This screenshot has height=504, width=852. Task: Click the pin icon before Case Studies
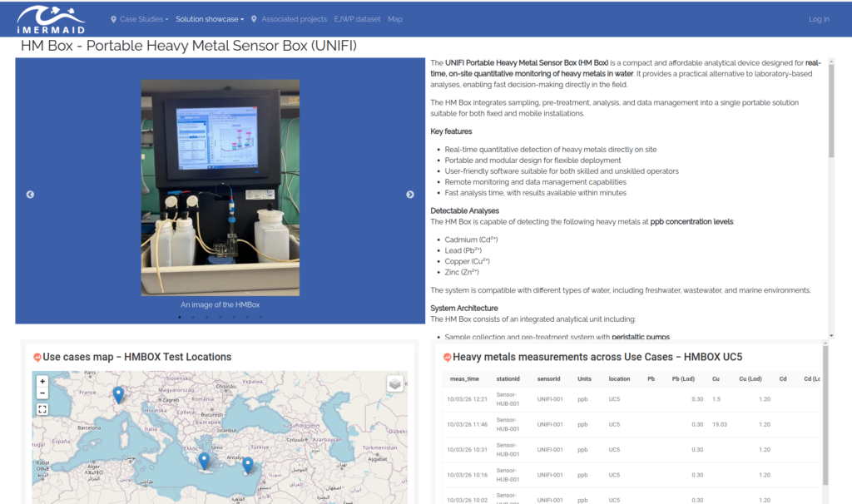(x=113, y=19)
